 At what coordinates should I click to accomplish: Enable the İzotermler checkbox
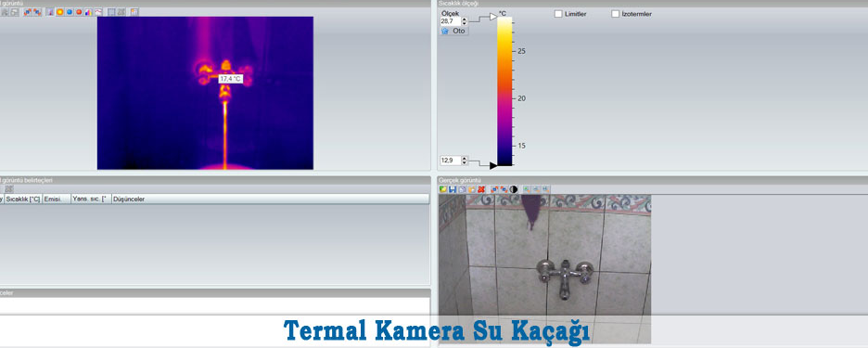click(x=615, y=14)
